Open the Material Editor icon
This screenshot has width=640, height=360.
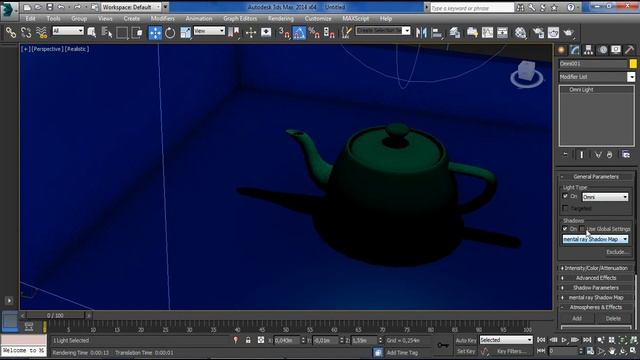pyautogui.click(x=520, y=33)
